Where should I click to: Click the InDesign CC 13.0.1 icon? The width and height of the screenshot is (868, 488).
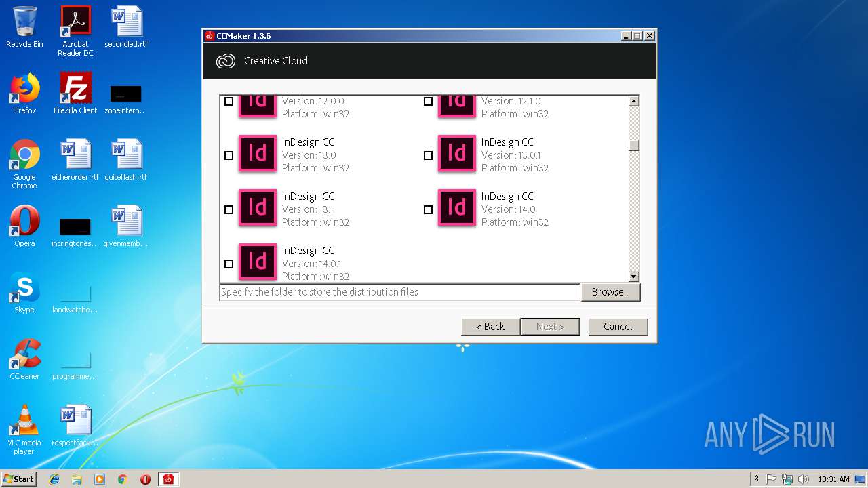[x=457, y=153]
